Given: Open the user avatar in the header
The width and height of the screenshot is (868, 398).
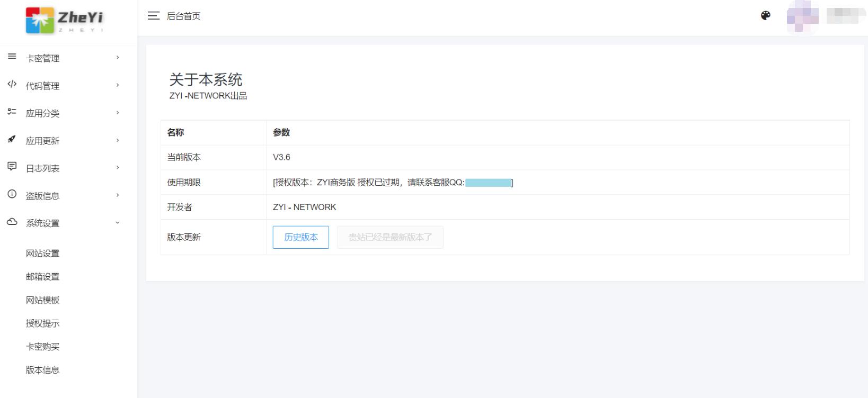Looking at the screenshot, I should point(802,16).
